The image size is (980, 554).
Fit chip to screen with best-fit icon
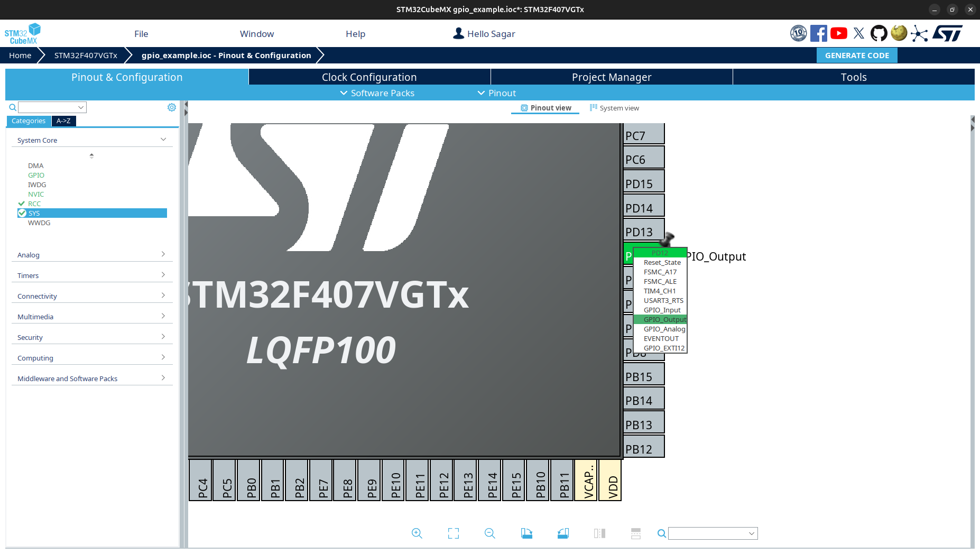point(454,533)
